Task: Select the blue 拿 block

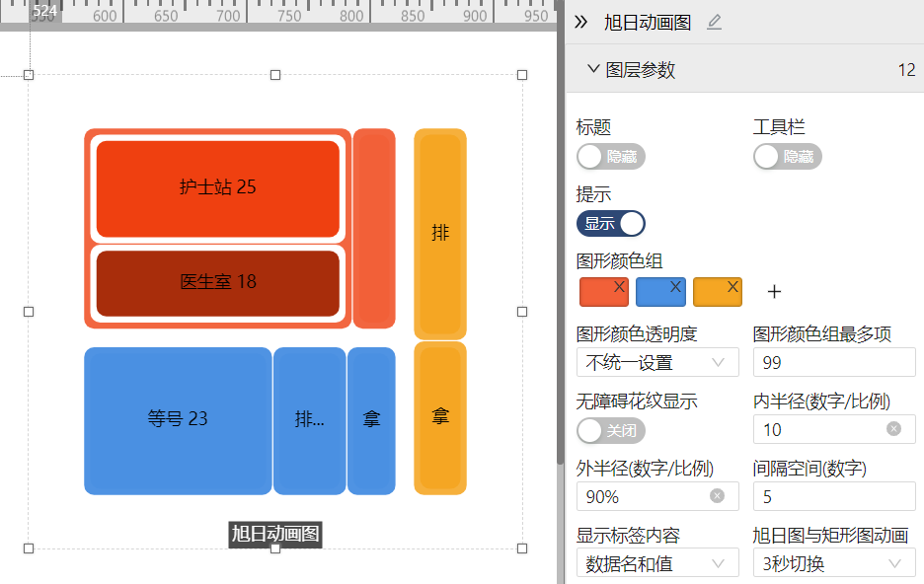Action: (371, 420)
